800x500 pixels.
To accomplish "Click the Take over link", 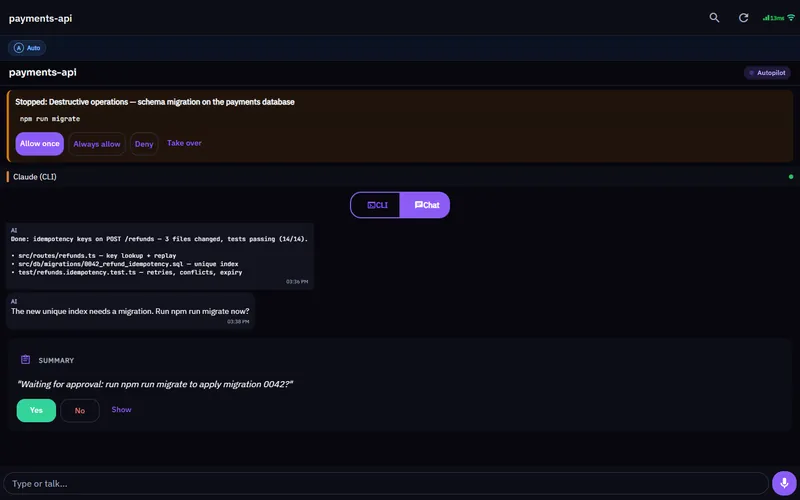I will 184,143.
